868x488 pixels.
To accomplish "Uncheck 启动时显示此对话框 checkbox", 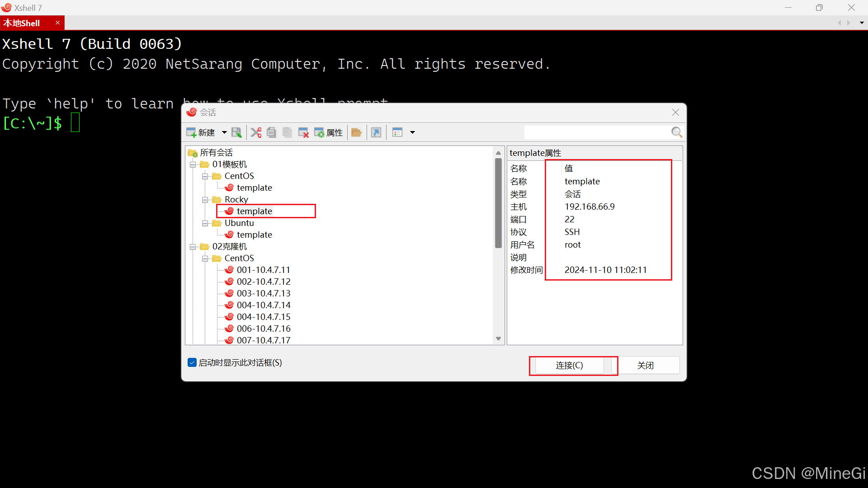I will [192, 362].
